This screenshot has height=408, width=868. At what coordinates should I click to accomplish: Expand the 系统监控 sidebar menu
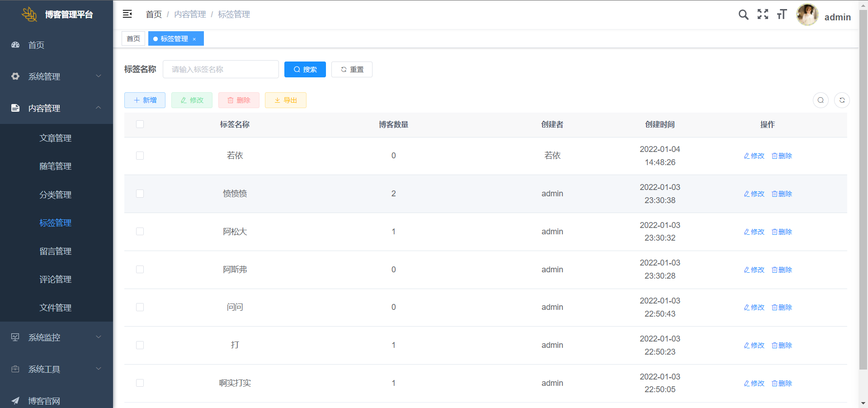click(x=57, y=337)
